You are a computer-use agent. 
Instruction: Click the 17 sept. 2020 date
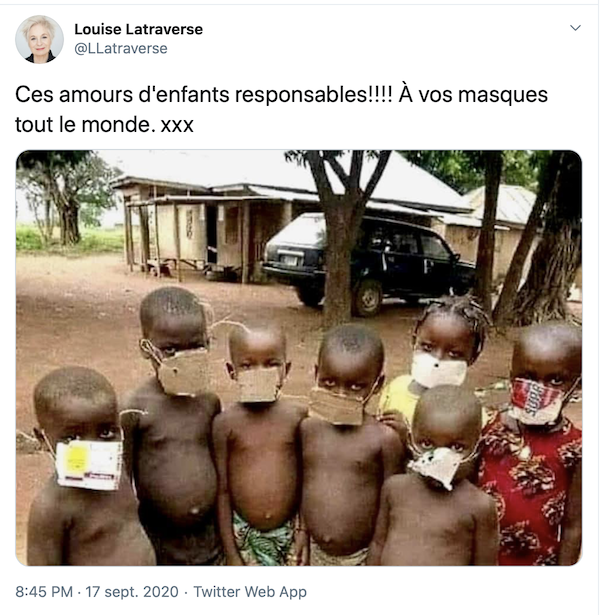point(132,591)
